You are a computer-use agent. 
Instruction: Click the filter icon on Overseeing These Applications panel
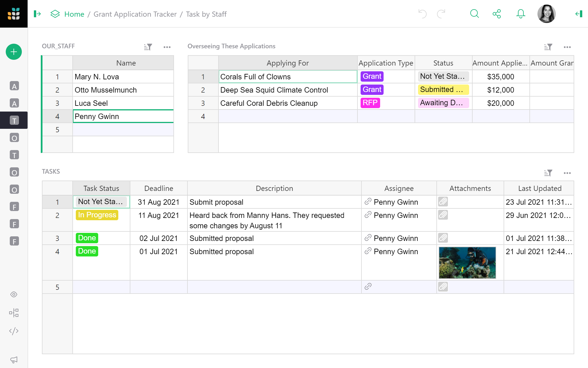pos(548,46)
